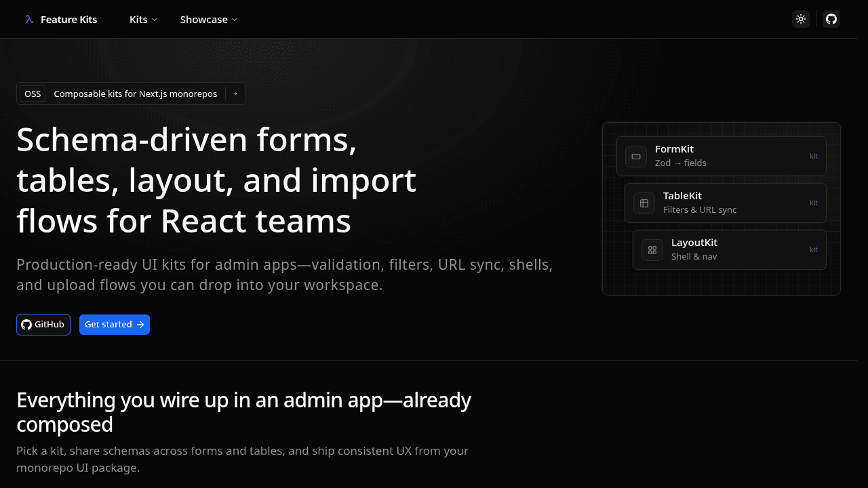Click the 'Filters & URL sync' subtitle
The height and width of the screenshot is (488, 868).
[x=700, y=210]
